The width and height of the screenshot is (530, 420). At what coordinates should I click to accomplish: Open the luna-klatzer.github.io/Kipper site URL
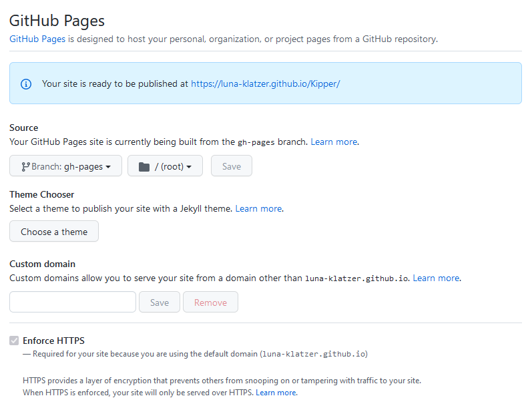click(x=266, y=84)
